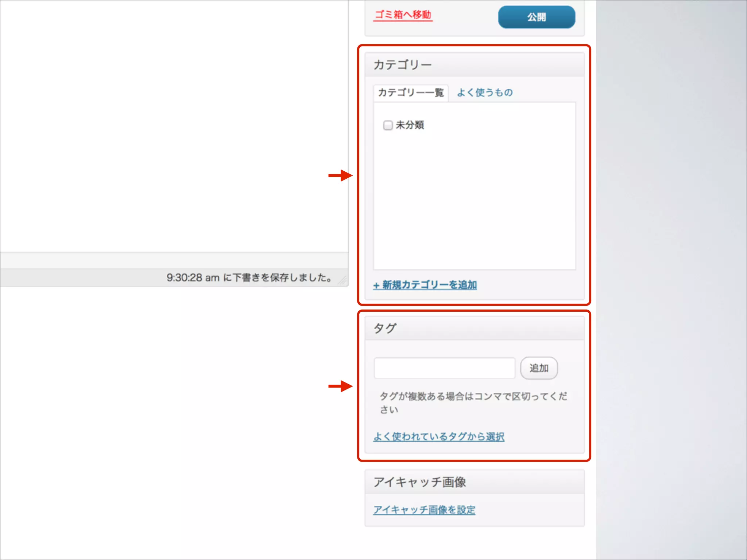Collapse the アイキャッチ画像 panel header
Viewport: 747px width, 560px height.
(x=474, y=482)
